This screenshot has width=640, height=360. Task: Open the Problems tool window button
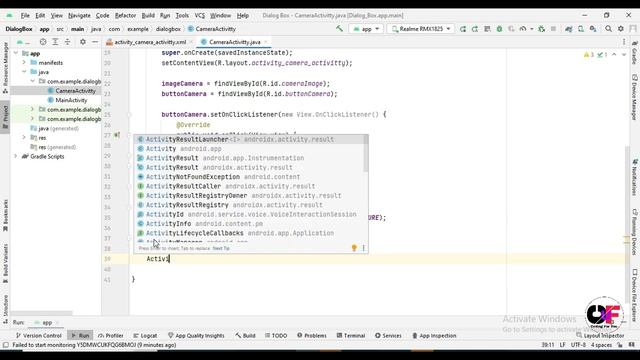pos(311,336)
